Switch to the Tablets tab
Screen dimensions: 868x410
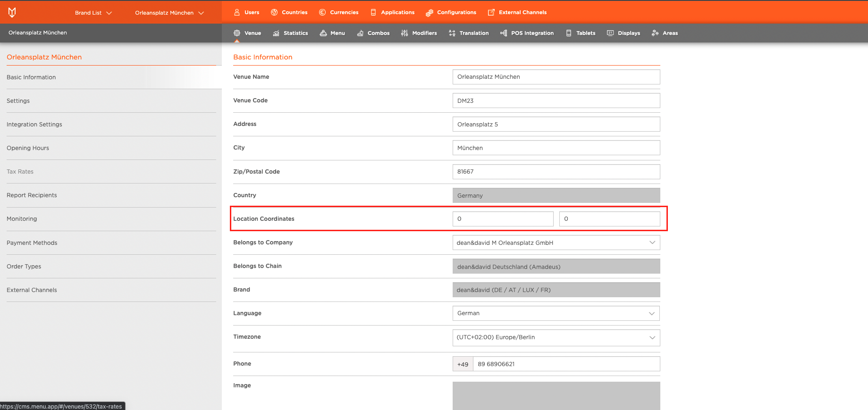pos(581,33)
